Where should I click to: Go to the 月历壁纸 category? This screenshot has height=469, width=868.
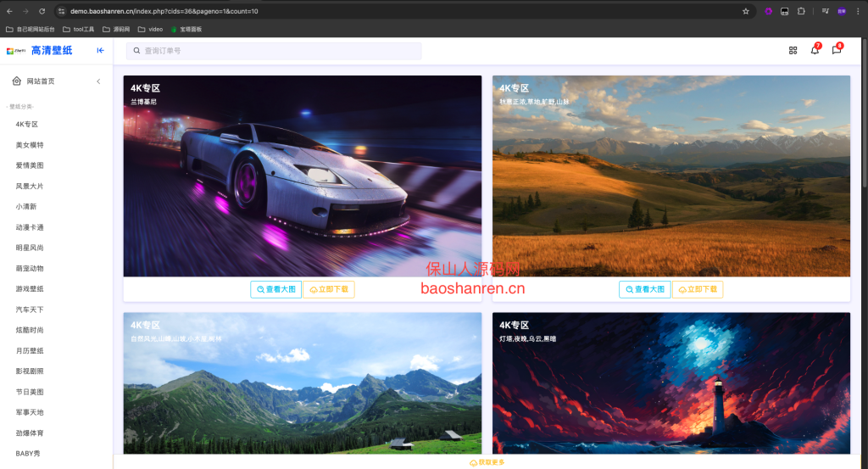coord(30,350)
